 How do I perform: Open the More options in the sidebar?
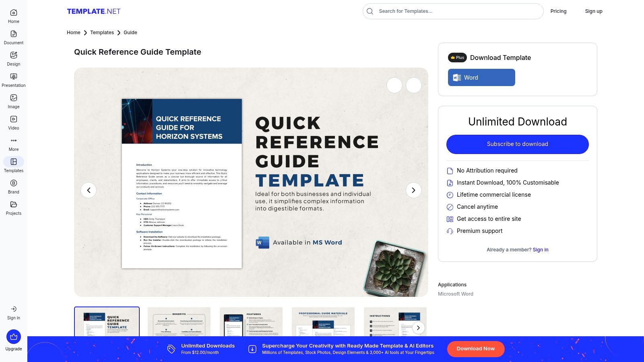[13, 144]
